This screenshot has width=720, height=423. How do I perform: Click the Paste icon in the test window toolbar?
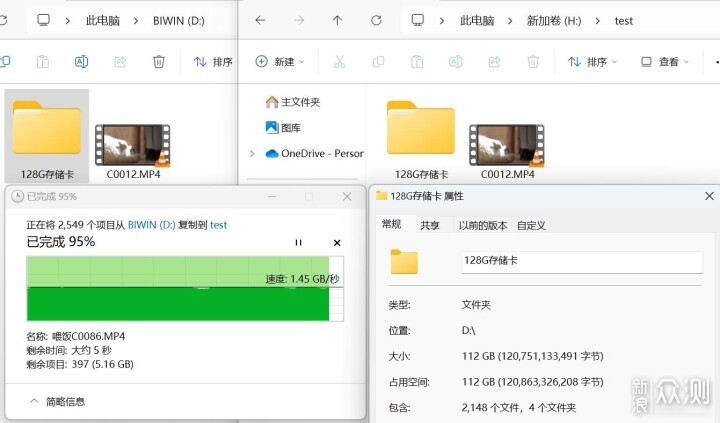tap(417, 62)
